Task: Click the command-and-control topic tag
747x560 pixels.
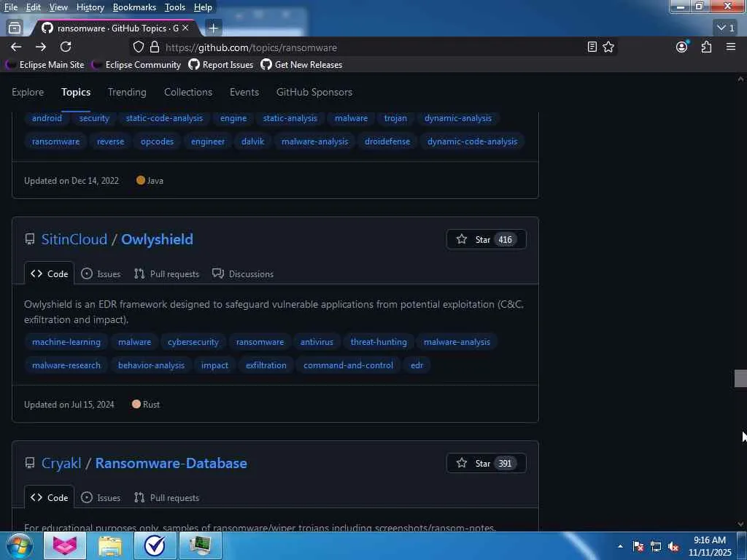Action: click(x=348, y=365)
